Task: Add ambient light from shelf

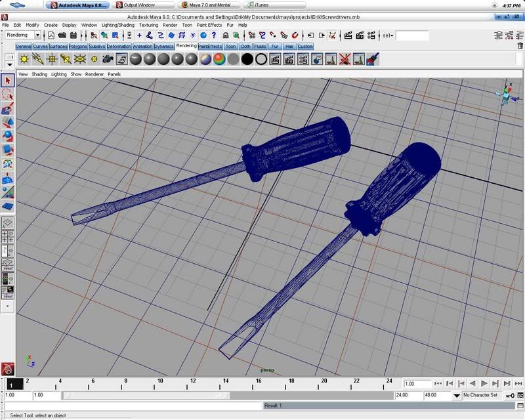Action: (x=24, y=59)
